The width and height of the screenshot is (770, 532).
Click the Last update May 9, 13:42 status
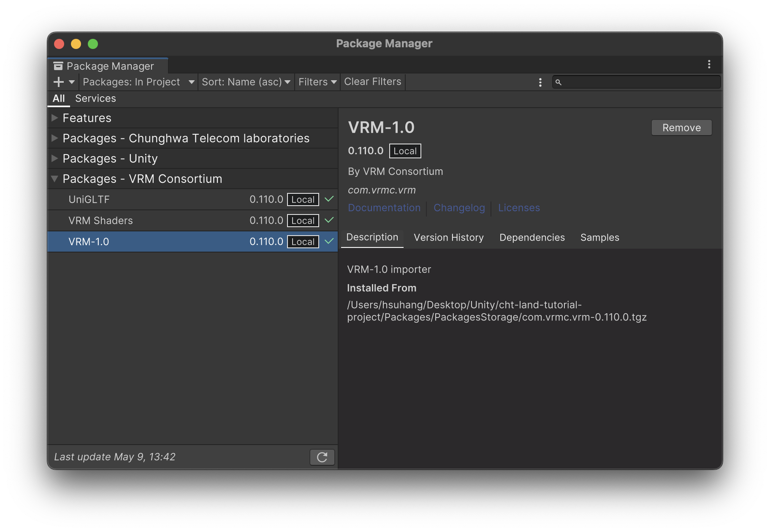tap(115, 457)
